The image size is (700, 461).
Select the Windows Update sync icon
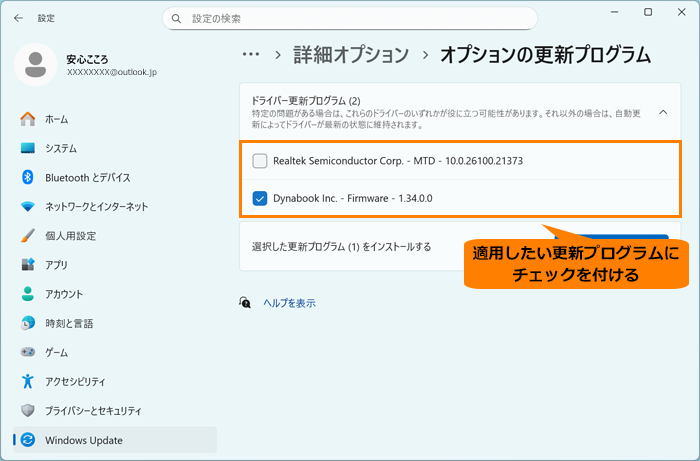28,440
